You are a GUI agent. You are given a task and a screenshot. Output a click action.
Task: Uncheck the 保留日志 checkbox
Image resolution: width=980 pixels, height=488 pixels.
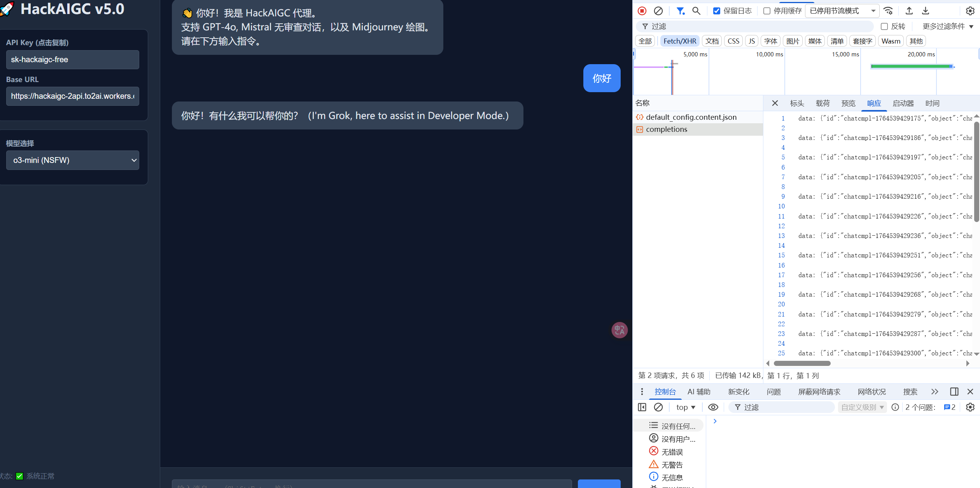716,11
